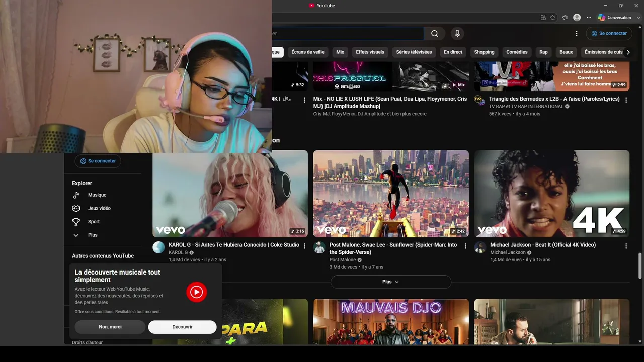The width and height of the screenshot is (644, 362).
Task: Click the YouTube search magnifier button
Action: (x=435, y=34)
